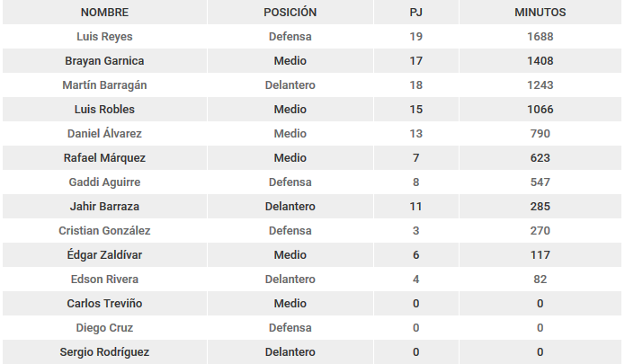Select Edson Rivera's name

click(x=104, y=280)
